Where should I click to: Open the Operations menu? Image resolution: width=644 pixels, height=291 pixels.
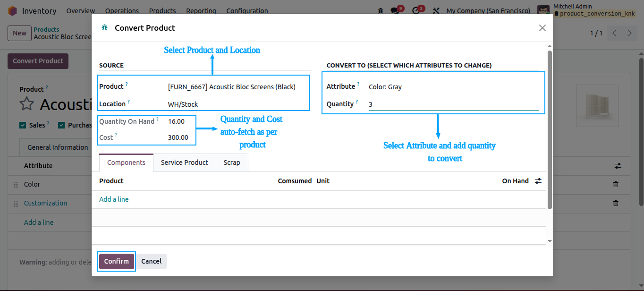click(122, 10)
